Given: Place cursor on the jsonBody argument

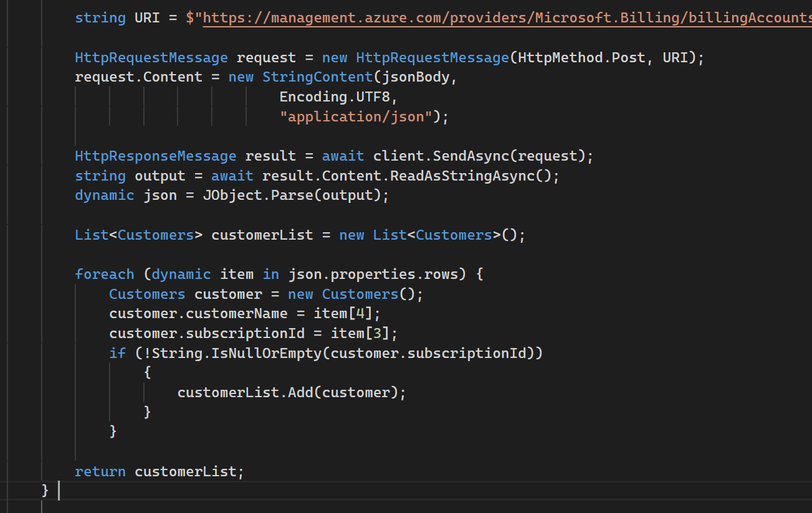Looking at the screenshot, I should (423, 77).
